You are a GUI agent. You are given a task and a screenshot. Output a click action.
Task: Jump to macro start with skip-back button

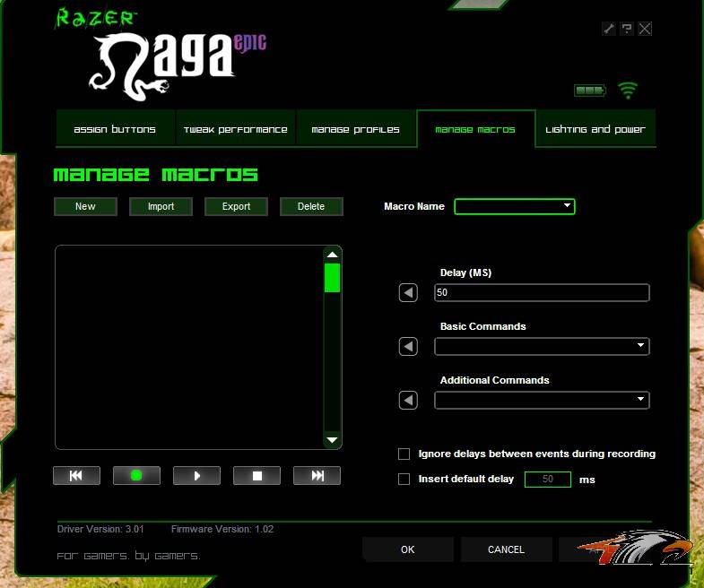point(76,476)
